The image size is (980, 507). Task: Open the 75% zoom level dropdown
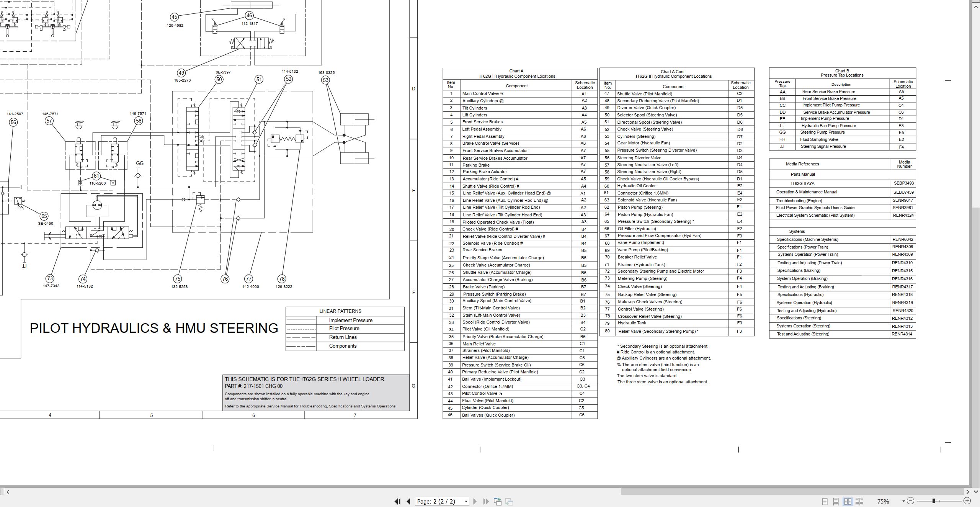pyautogui.click(x=903, y=501)
